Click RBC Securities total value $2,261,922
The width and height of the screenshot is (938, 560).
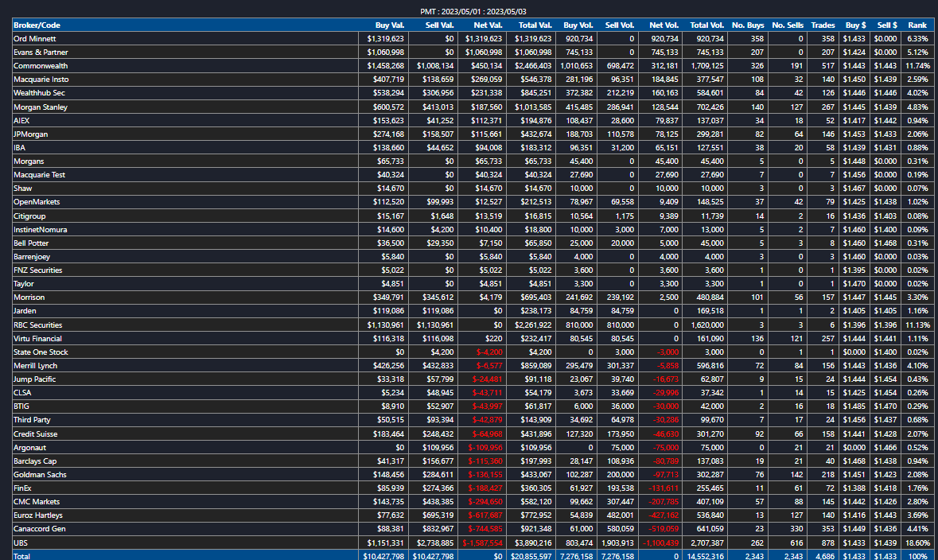pos(533,325)
